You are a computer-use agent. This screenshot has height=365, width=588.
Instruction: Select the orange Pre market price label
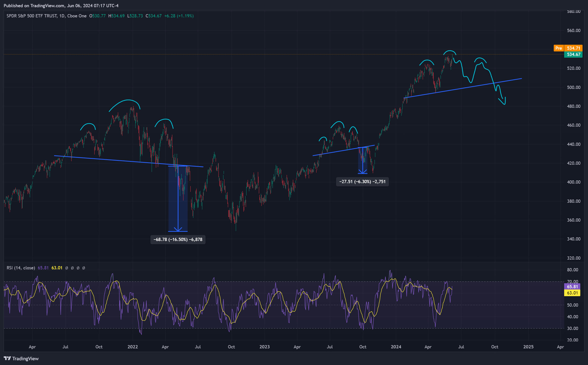(x=559, y=48)
